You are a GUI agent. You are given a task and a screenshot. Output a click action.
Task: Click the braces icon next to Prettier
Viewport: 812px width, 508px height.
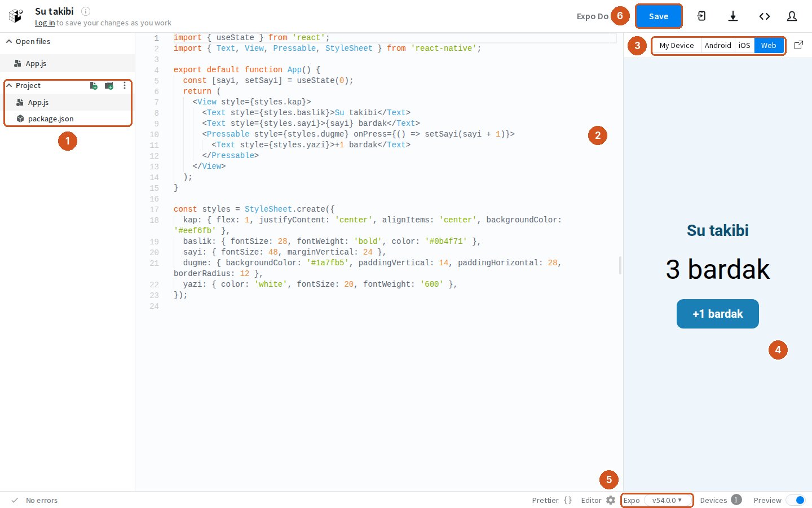[x=568, y=500]
